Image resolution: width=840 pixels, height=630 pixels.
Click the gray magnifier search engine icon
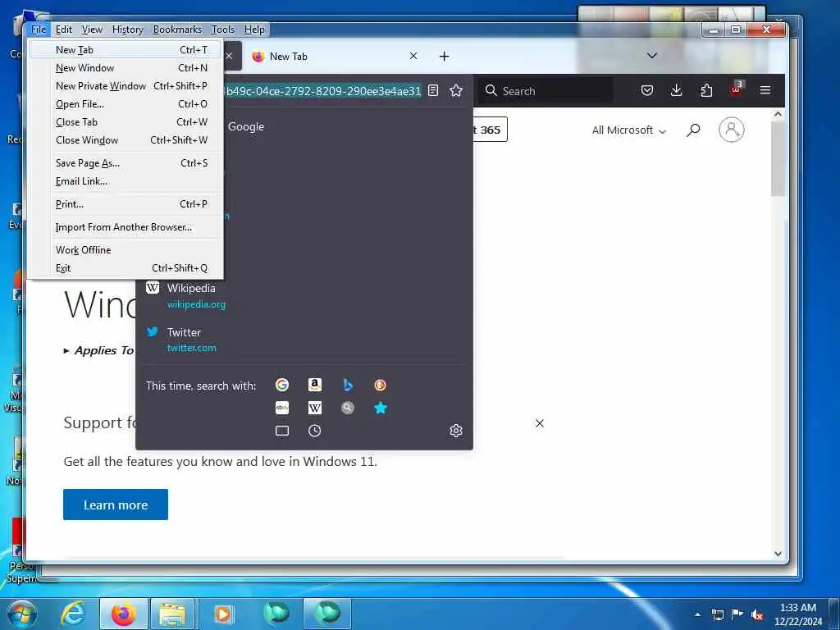[x=348, y=408]
